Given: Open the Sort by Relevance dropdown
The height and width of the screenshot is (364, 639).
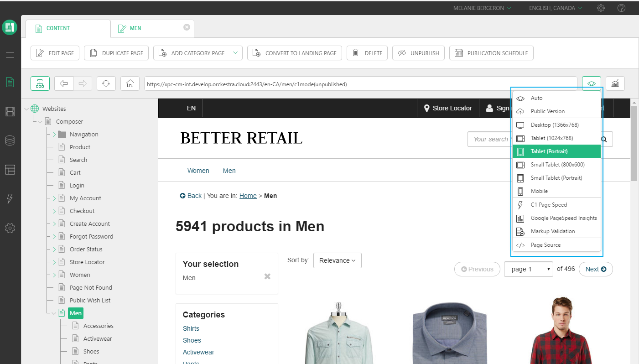Looking at the screenshot, I should coord(337,260).
